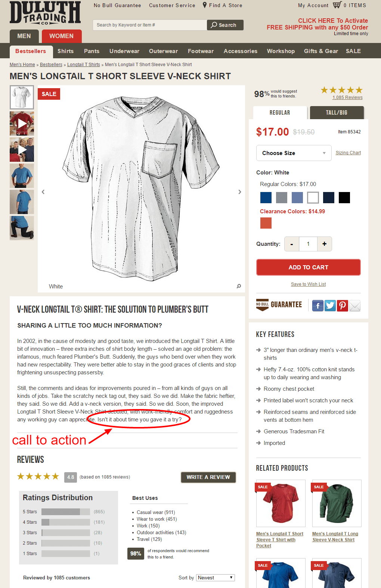The height and width of the screenshot is (588, 381).
Task: Open the Outerwear menu
Action: coord(163,51)
